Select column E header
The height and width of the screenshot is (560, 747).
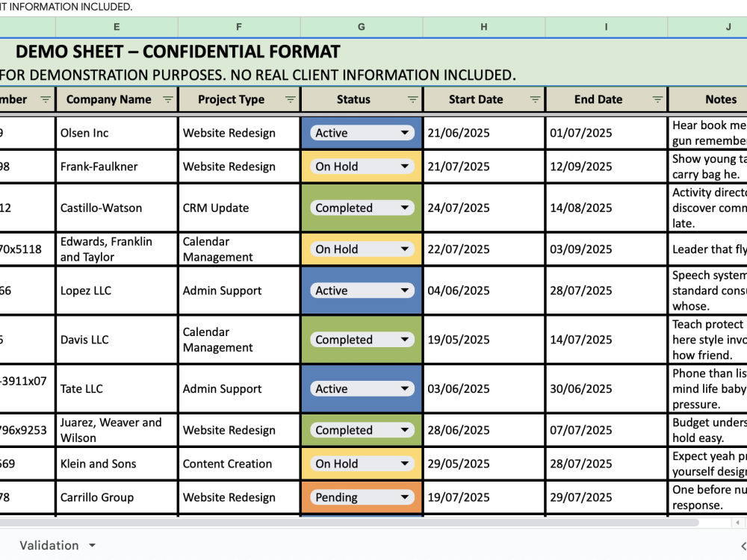tap(117, 27)
